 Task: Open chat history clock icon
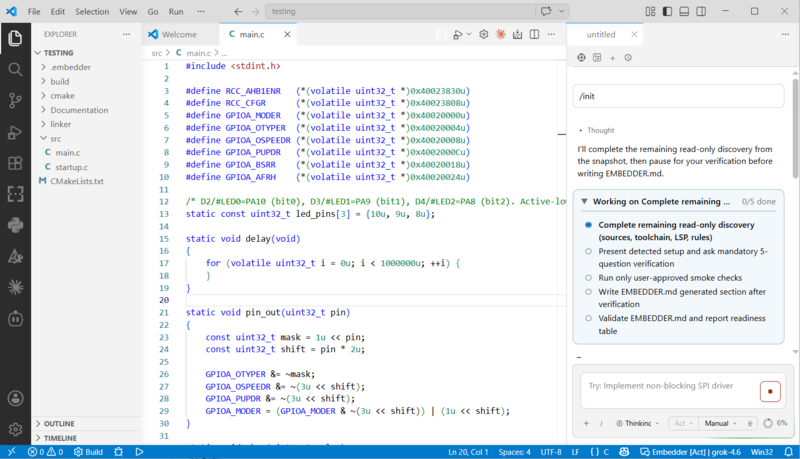point(628,58)
